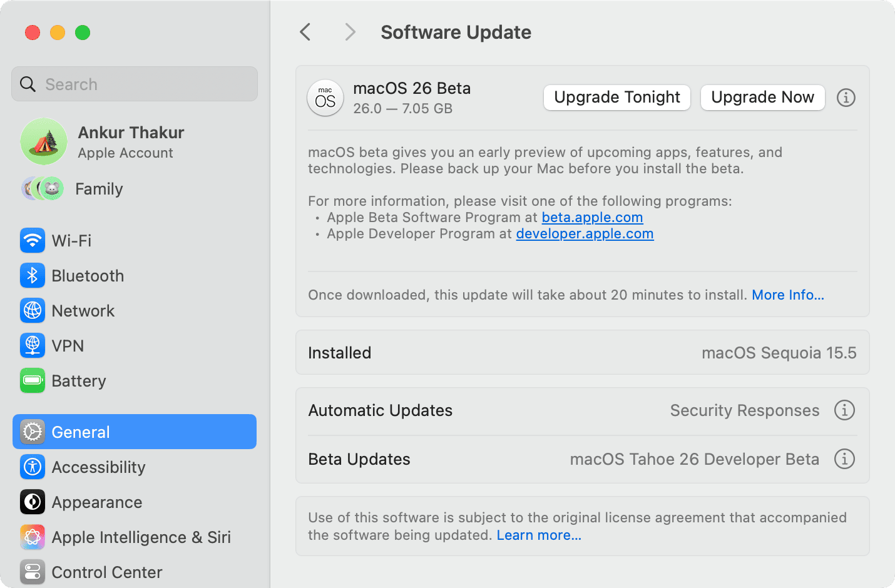Click macOS Tahoe 26 Developer Beta value

(x=695, y=459)
